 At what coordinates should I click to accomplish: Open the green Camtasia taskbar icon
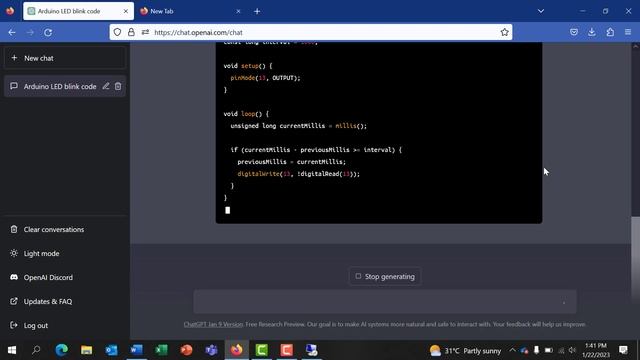pyautogui.click(x=262, y=350)
